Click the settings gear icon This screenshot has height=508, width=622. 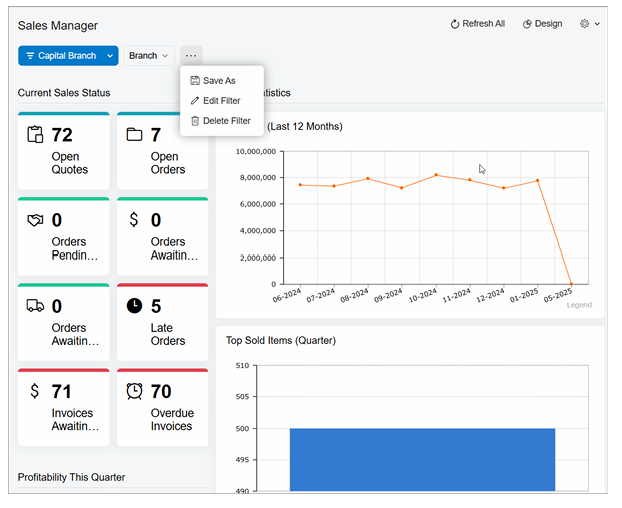585,24
